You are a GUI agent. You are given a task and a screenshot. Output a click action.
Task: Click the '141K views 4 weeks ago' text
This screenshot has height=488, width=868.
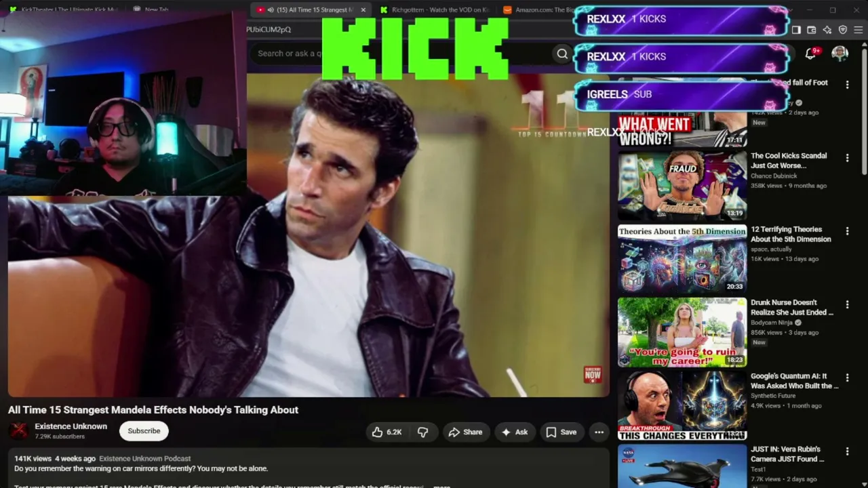coord(55,459)
